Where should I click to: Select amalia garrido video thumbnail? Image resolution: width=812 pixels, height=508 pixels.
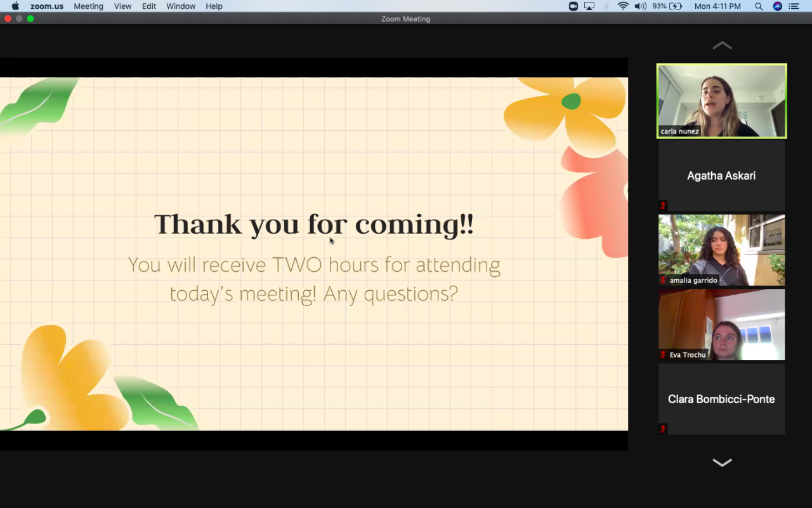point(721,250)
